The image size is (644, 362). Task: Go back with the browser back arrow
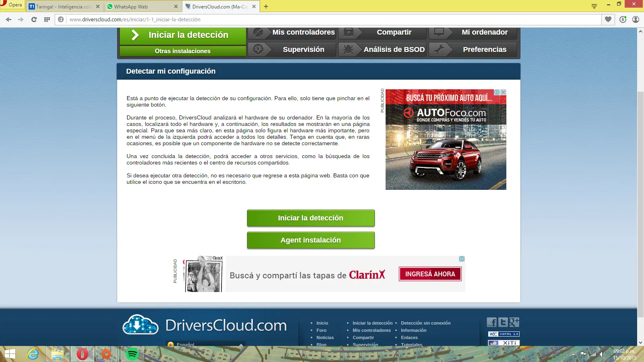(8, 19)
